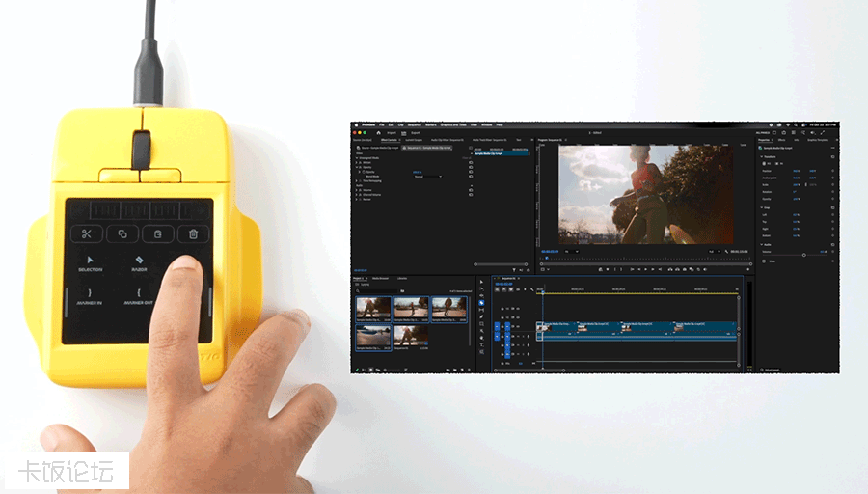
Task: Select the Slip tool
Action: tap(481, 310)
